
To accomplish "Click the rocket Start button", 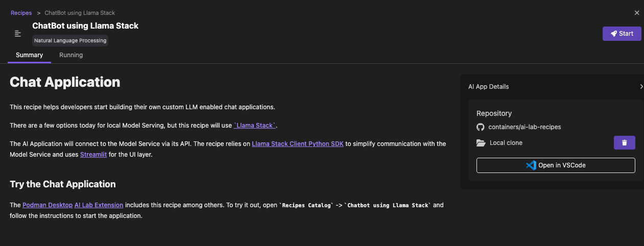I will point(622,34).
